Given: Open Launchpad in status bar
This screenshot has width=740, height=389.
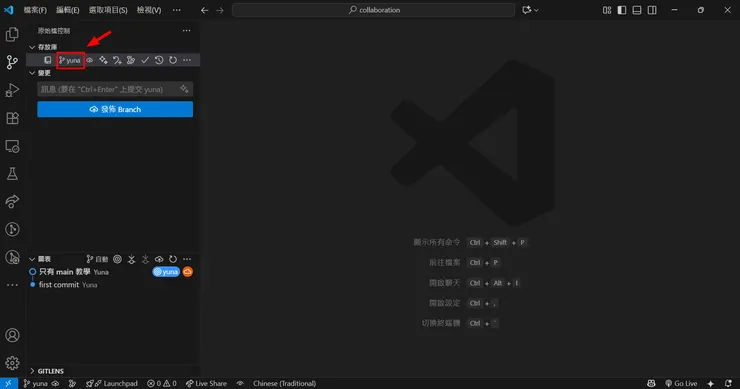Looking at the screenshot, I should tap(112, 383).
